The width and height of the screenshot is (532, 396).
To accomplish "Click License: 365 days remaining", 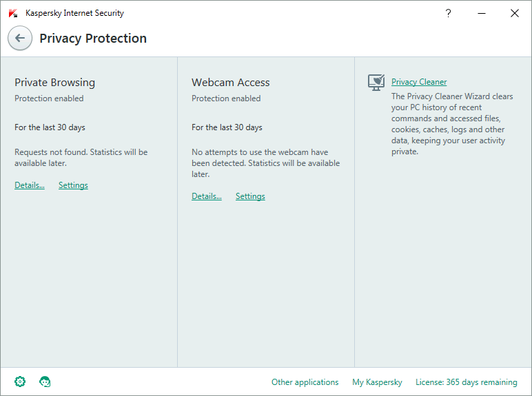I will point(466,382).
